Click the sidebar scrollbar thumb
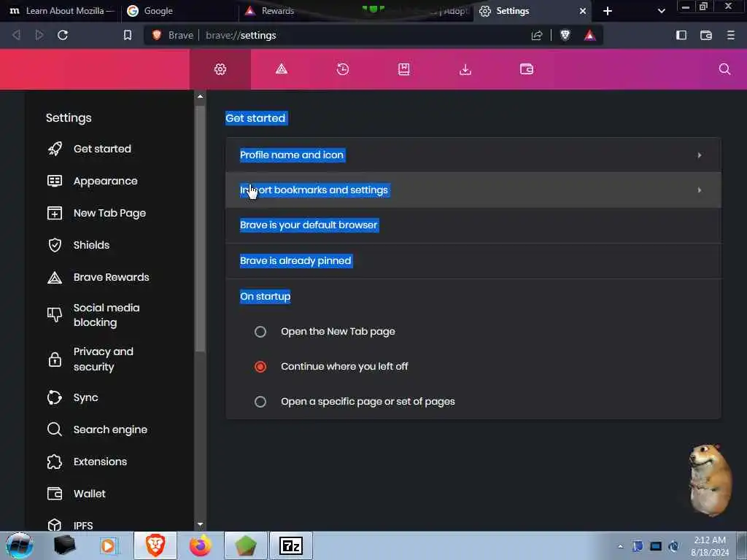Screen dimensions: 747x560 point(200,228)
